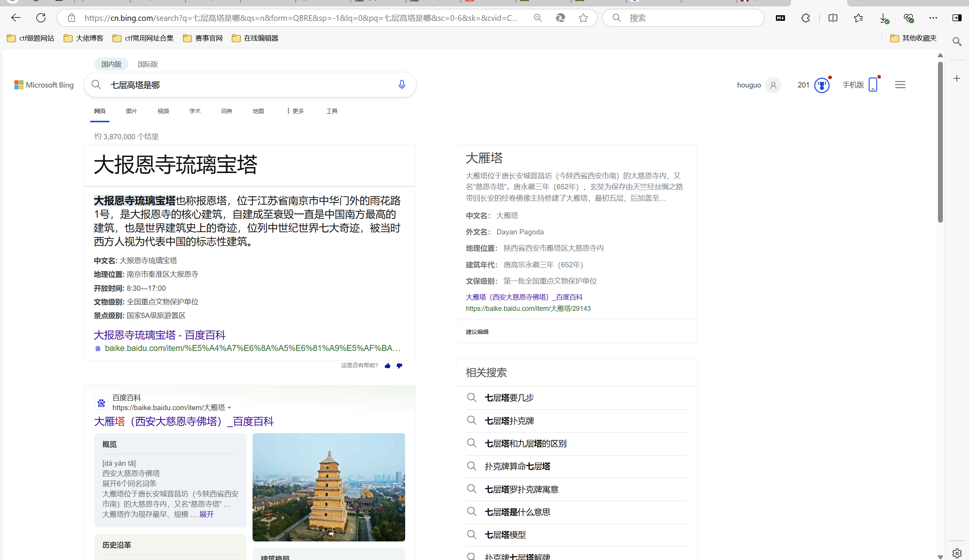
Task: Open the houguo account avatar
Action: 773,85
